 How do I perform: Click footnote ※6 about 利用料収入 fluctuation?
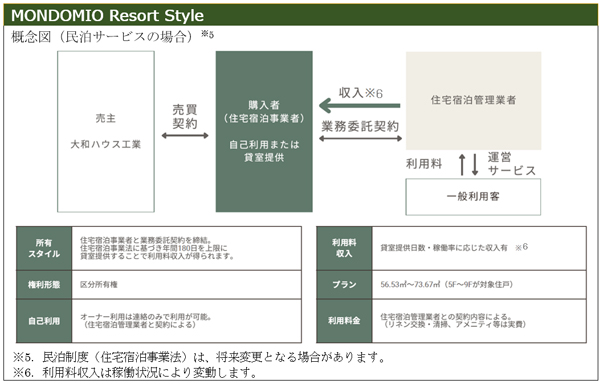point(135,372)
